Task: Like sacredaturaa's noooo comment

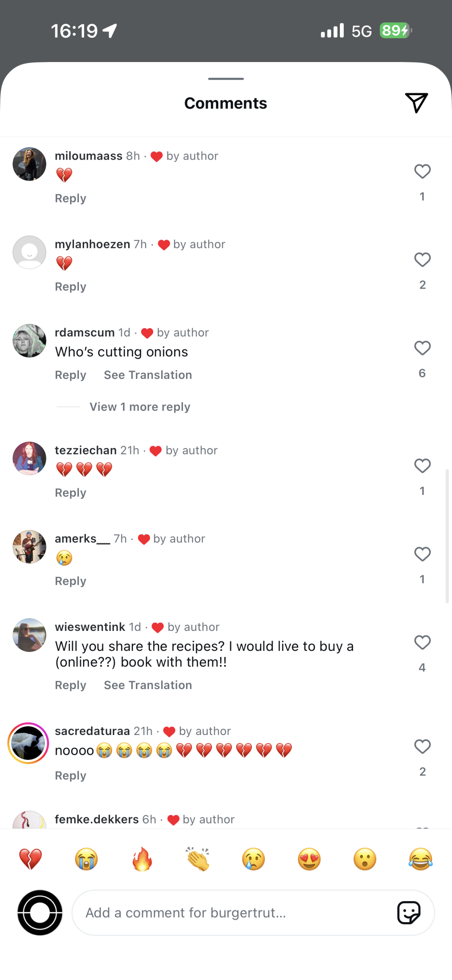Action: [422, 746]
